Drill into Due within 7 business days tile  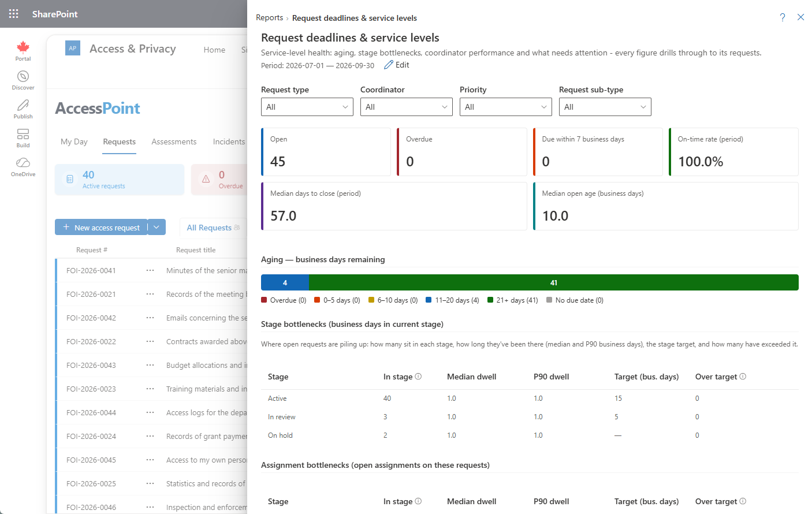tap(598, 152)
